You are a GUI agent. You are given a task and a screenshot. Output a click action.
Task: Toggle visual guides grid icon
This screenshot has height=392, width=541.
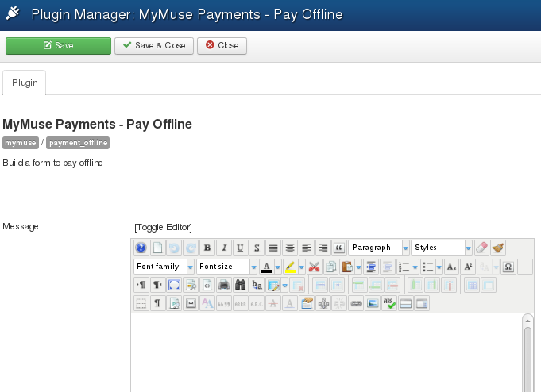141,303
